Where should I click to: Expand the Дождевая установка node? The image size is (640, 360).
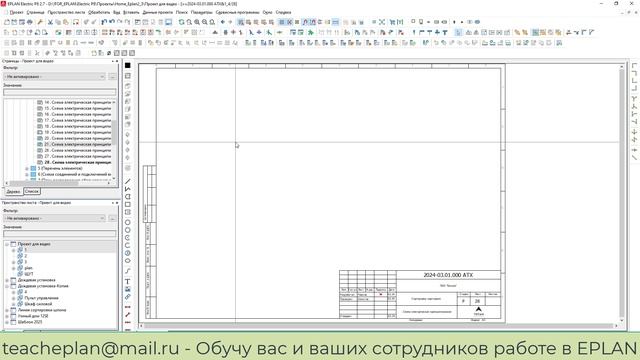(x=7, y=280)
